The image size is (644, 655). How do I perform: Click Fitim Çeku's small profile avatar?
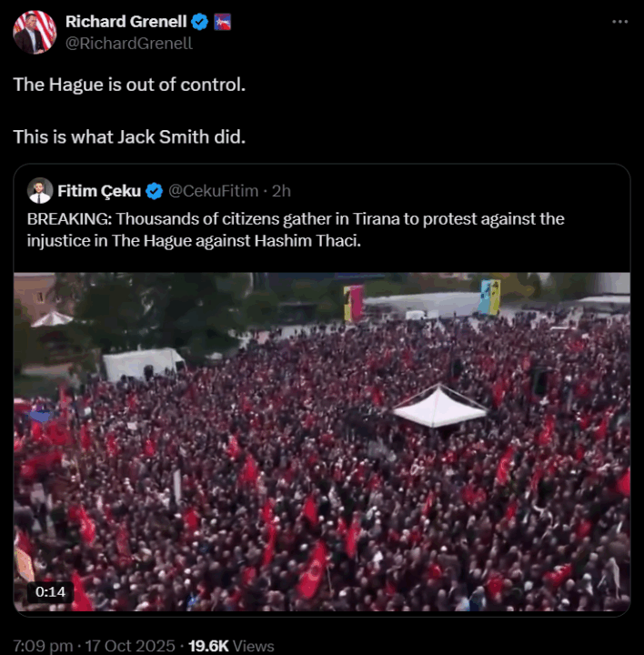coord(40,191)
